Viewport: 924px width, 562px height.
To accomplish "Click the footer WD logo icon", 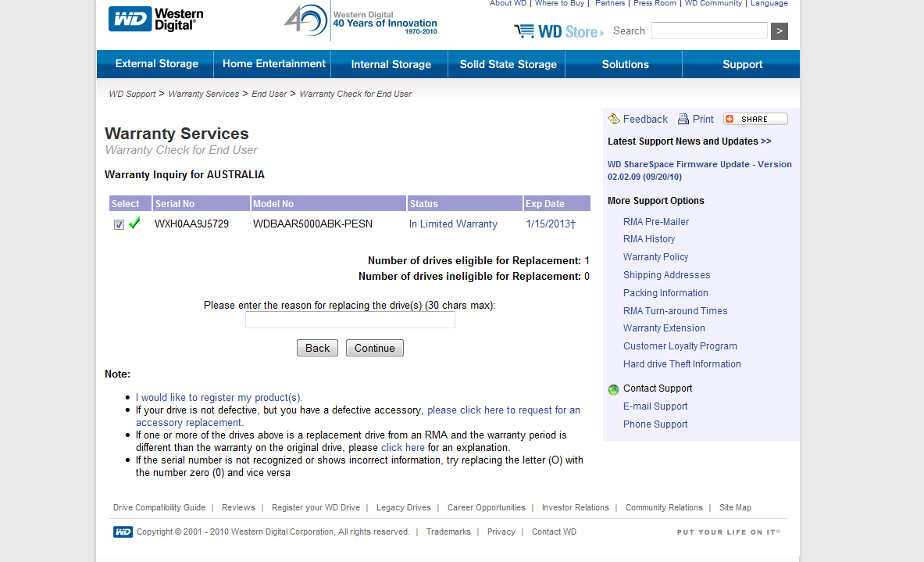I will [x=123, y=532].
